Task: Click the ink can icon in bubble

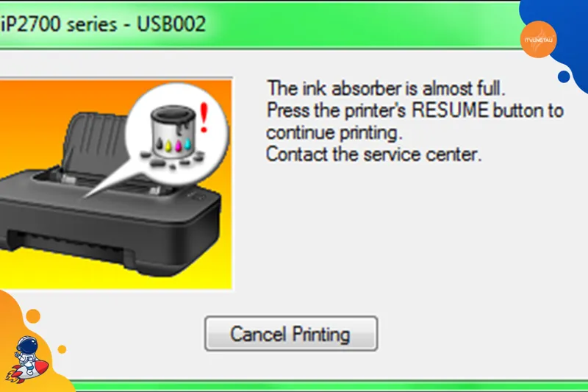Action: 173,131
